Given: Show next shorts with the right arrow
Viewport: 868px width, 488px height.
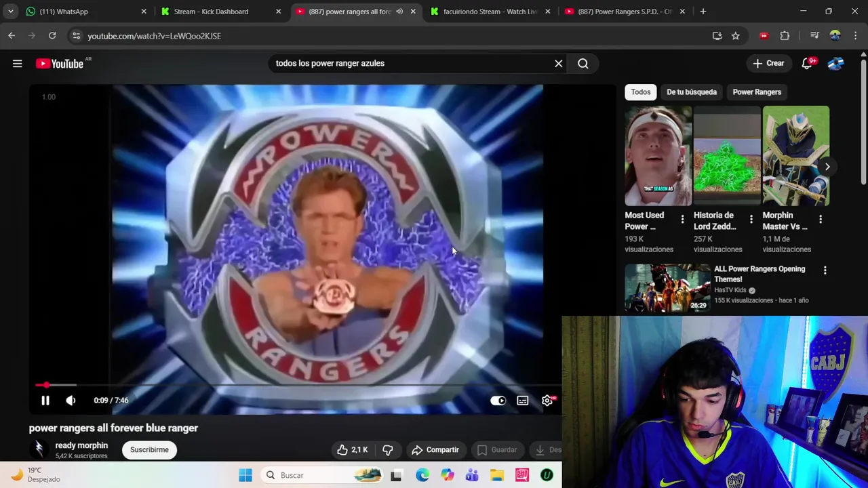Looking at the screenshot, I should (827, 167).
